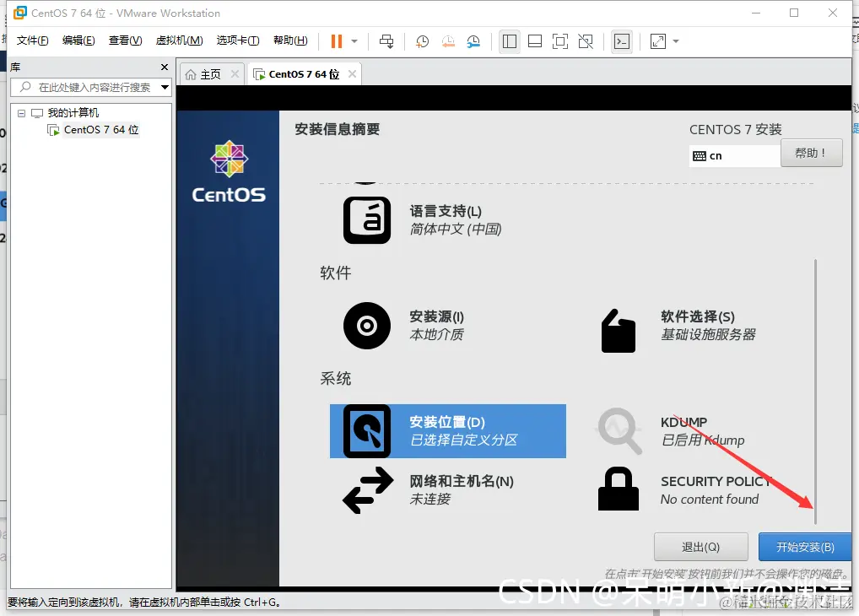
Task: Click the 已选择自定义分区 text
Action: pos(463,440)
